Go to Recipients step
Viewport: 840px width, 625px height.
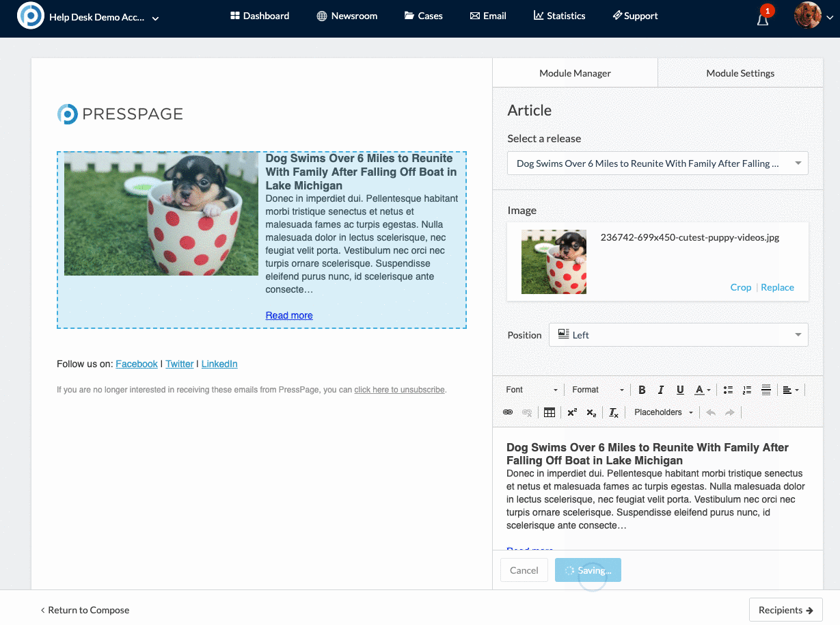[x=786, y=610]
